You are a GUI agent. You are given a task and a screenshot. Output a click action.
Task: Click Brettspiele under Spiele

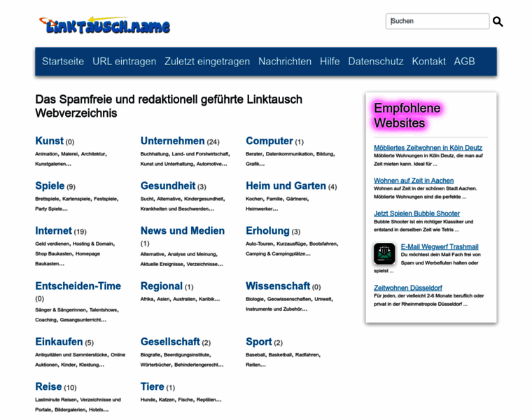[x=47, y=199]
